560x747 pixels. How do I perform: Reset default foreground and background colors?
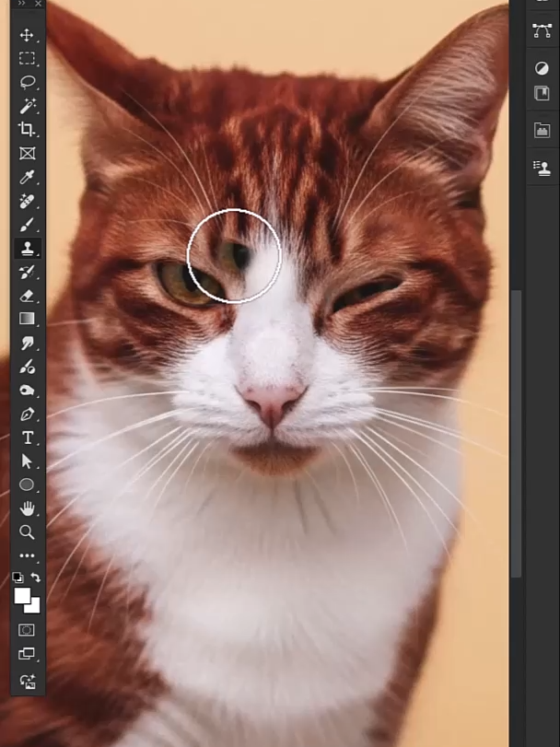17,578
